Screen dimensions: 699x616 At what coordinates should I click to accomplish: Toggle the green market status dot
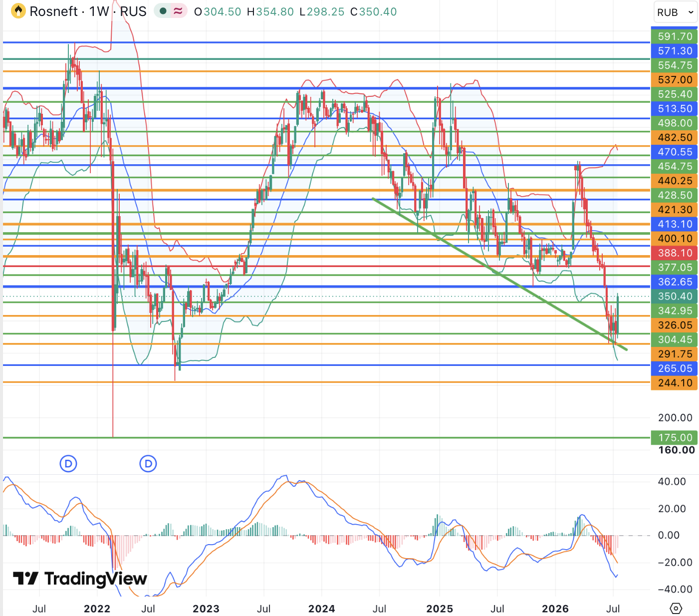pyautogui.click(x=163, y=11)
